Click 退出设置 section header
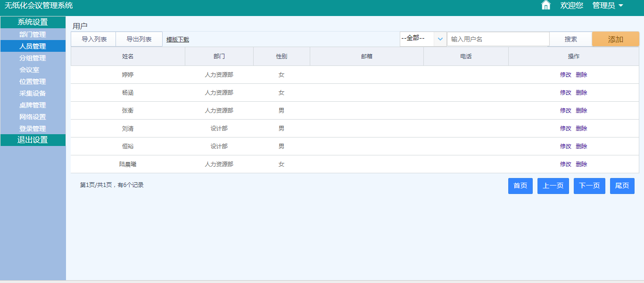Screen dimensions: 644x283 [33, 140]
